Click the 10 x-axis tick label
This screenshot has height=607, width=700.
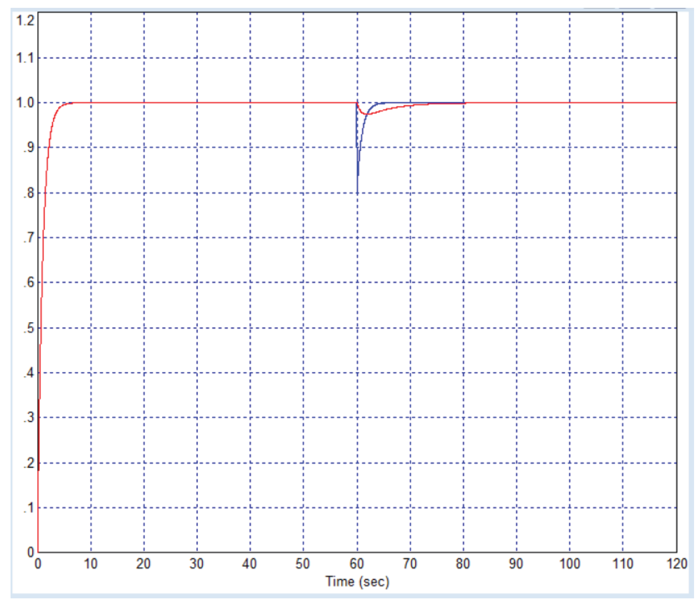(91, 564)
